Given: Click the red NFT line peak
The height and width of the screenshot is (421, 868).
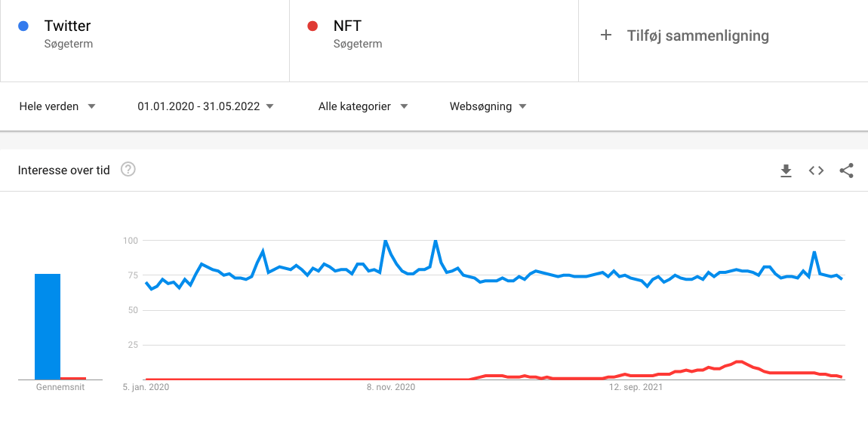Looking at the screenshot, I should coord(738,361).
